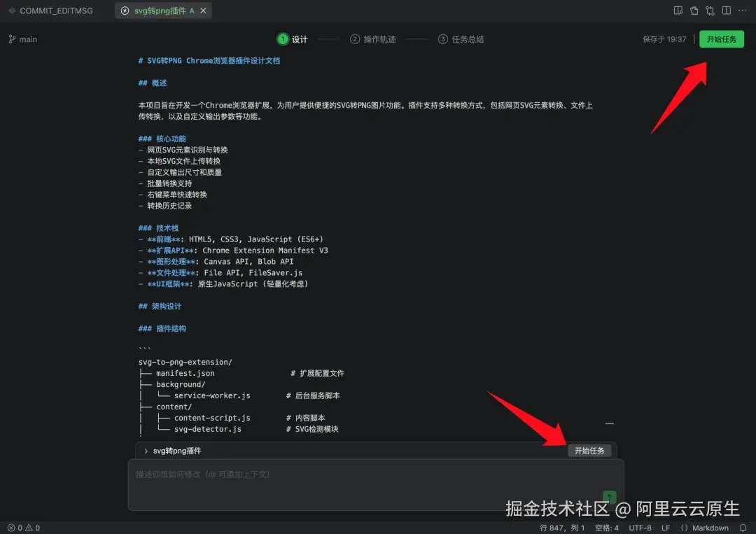Open the more actions ellipsis icon

point(742,10)
